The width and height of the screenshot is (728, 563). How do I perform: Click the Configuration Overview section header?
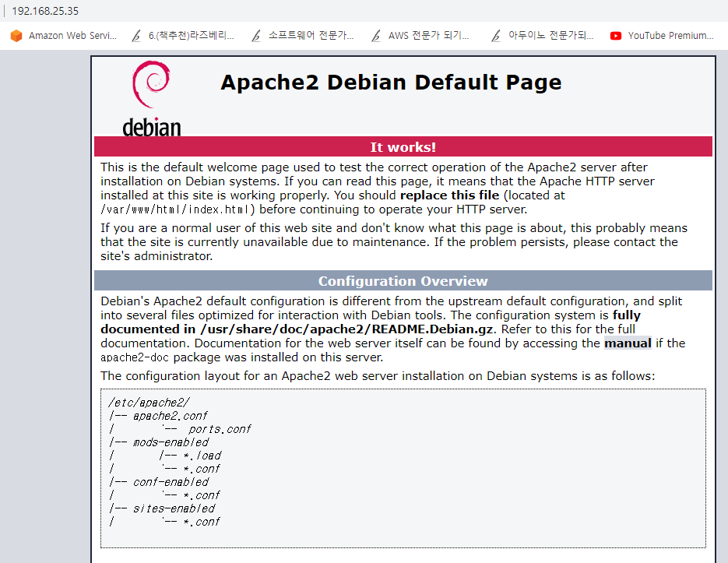(403, 281)
